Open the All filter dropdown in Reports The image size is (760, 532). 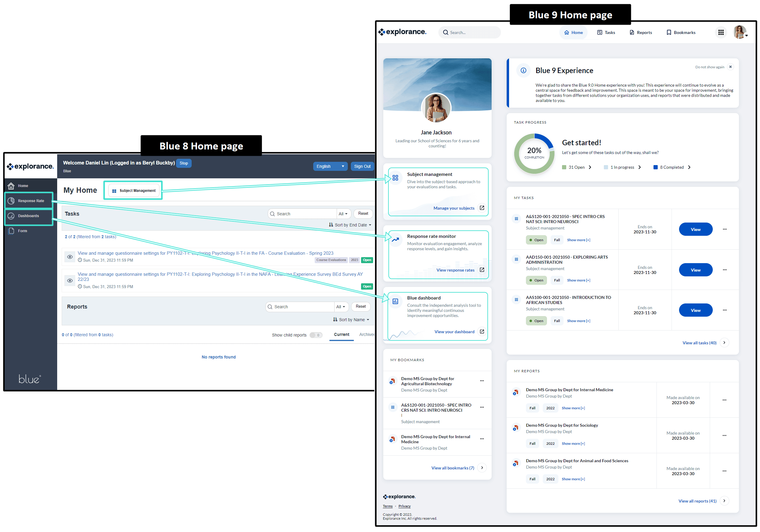[x=341, y=307]
